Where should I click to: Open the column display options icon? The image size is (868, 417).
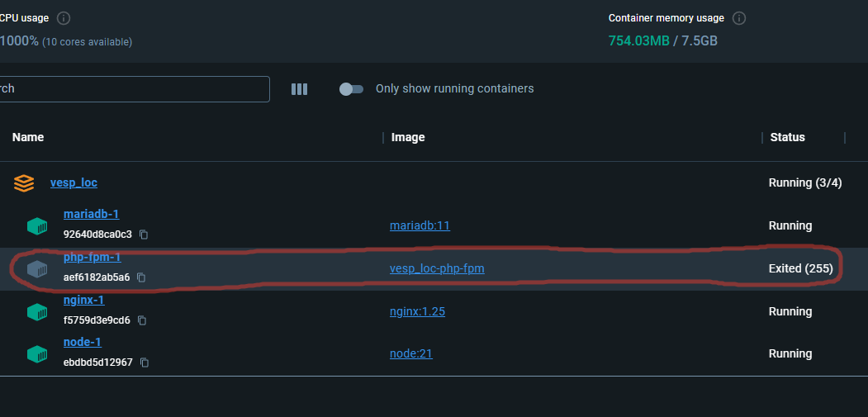click(299, 89)
